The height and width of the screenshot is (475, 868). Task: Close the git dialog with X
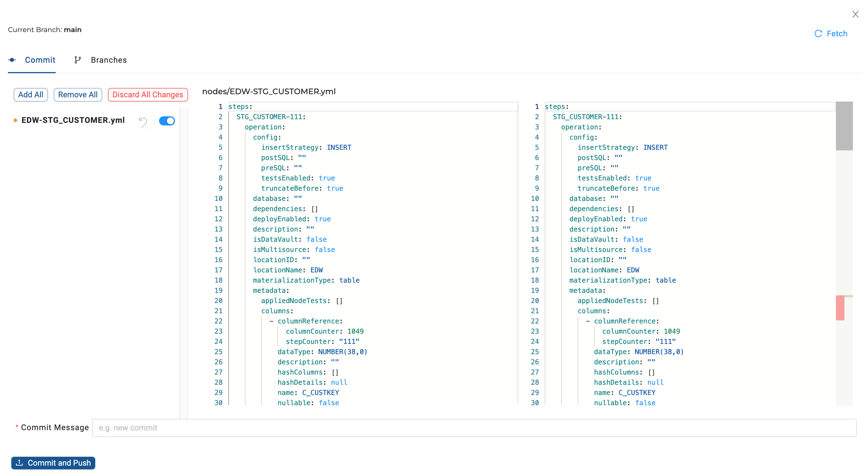coord(855,14)
